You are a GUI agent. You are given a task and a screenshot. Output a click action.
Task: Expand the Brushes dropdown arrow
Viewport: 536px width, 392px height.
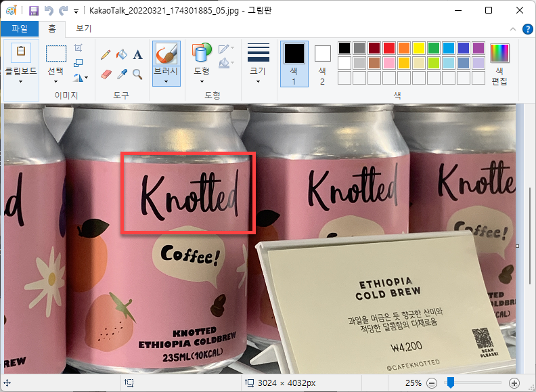click(x=166, y=82)
